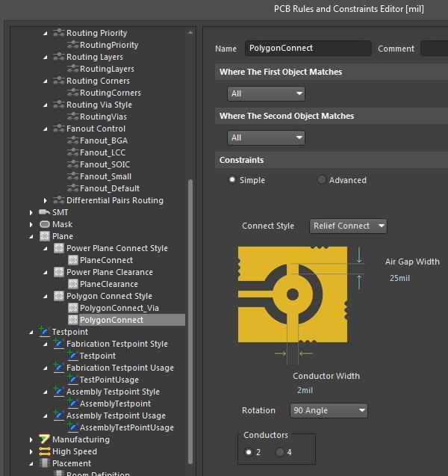The height and width of the screenshot is (476, 448).
Task: Click the rules tree vertical scrollbar
Action: pos(190,322)
